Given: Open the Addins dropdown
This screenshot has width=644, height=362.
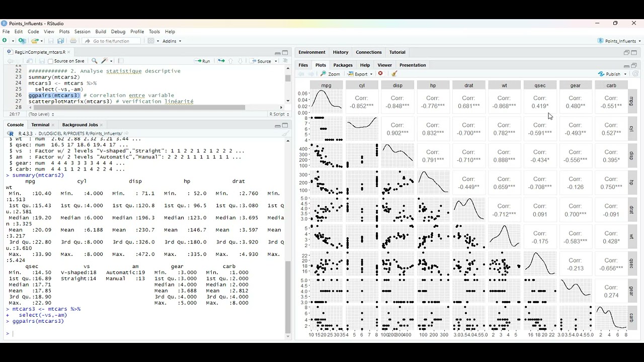Looking at the screenshot, I should [172, 41].
